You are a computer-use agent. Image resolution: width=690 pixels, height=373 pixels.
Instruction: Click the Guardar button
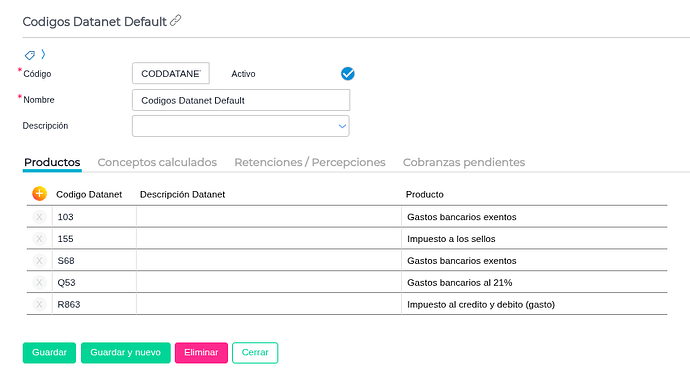(49, 353)
